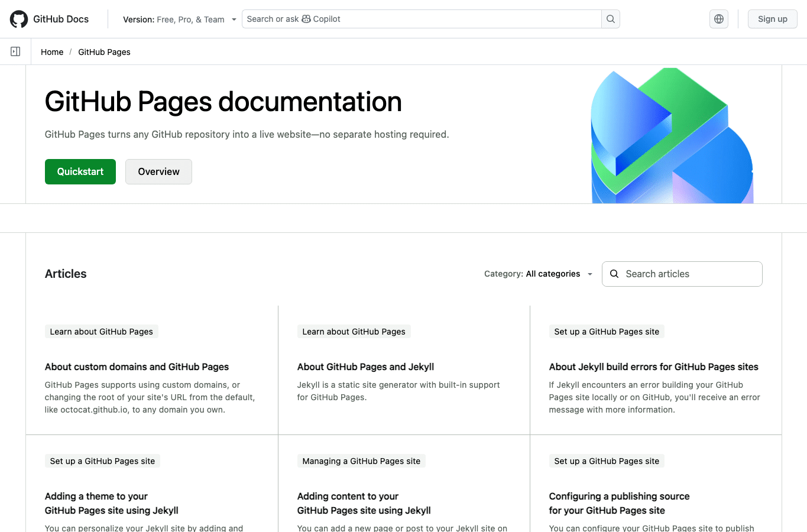Open About Jekyll build errors article

(653, 366)
